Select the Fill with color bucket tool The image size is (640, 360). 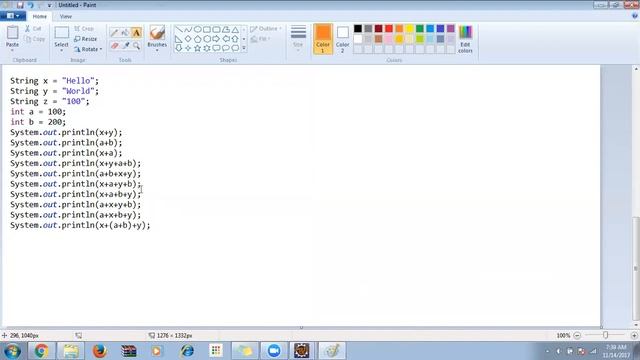coord(125,33)
